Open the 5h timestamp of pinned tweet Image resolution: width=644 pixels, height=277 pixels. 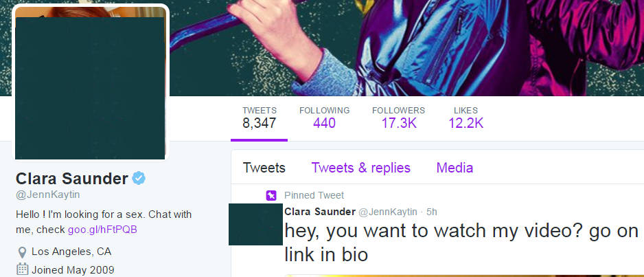coord(432,212)
